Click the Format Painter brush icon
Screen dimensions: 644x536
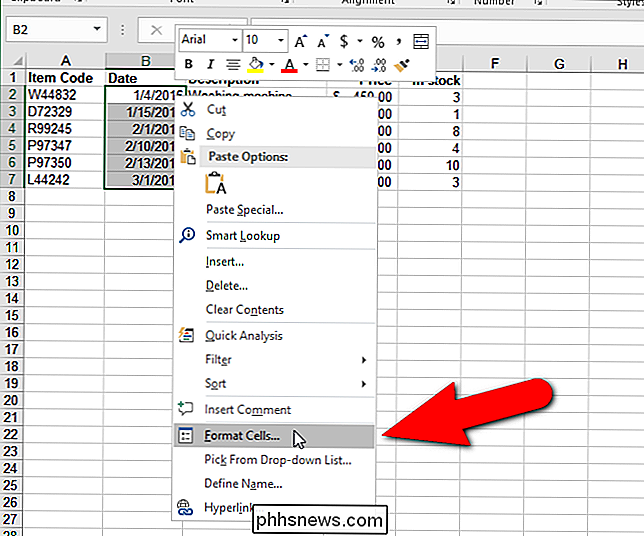(x=402, y=66)
